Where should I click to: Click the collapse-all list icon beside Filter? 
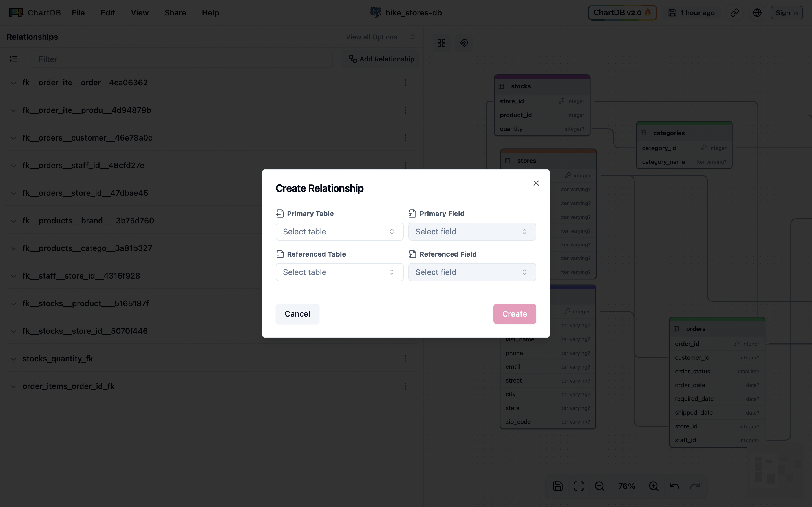pyautogui.click(x=14, y=59)
